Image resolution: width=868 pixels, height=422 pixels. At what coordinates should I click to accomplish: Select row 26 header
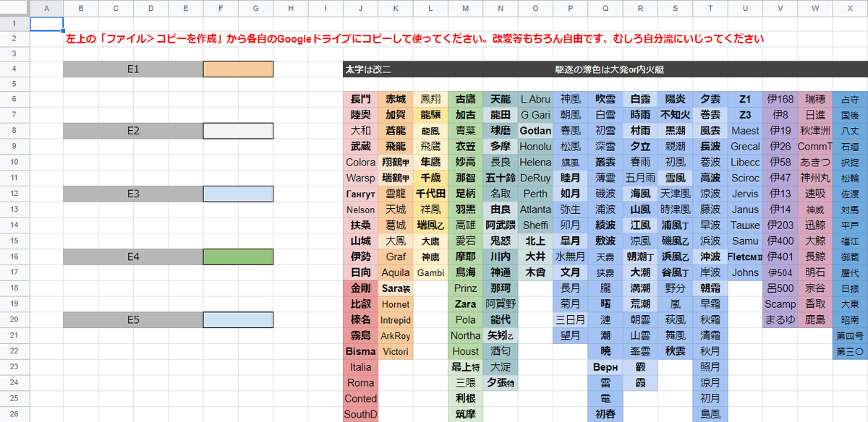click(x=14, y=414)
